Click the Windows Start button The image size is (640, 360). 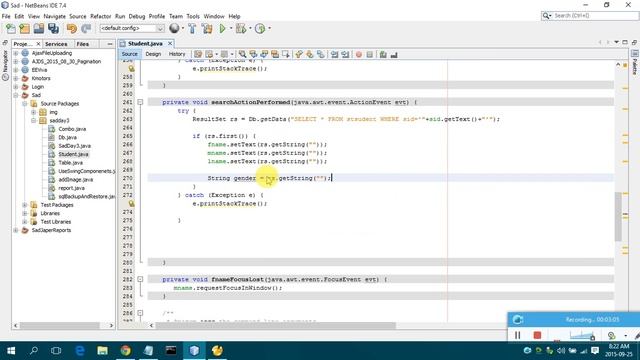pos(11,350)
